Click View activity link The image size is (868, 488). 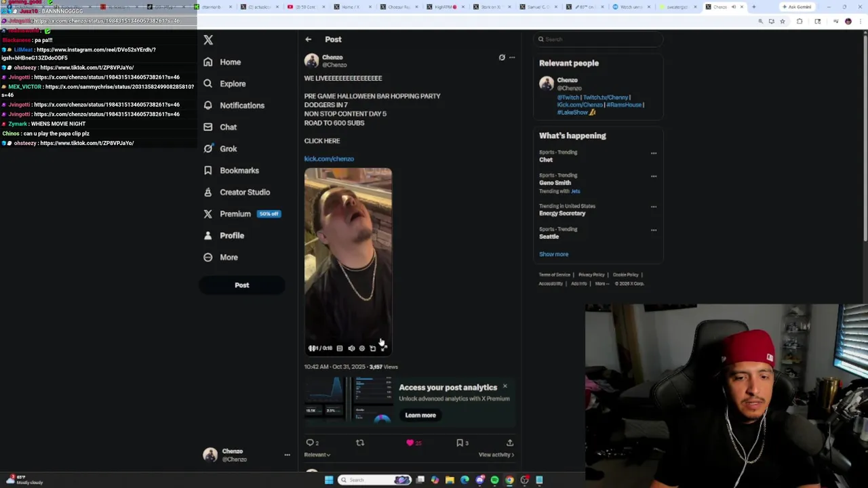click(x=496, y=455)
